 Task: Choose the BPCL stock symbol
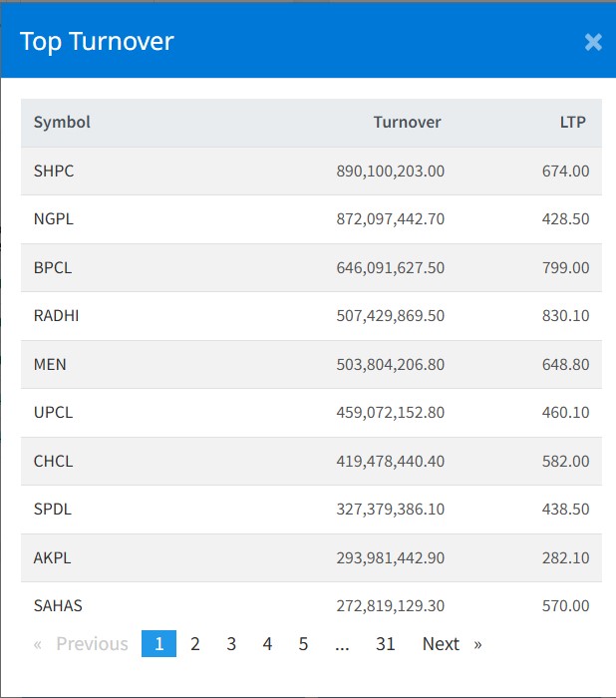[x=53, y=268]
